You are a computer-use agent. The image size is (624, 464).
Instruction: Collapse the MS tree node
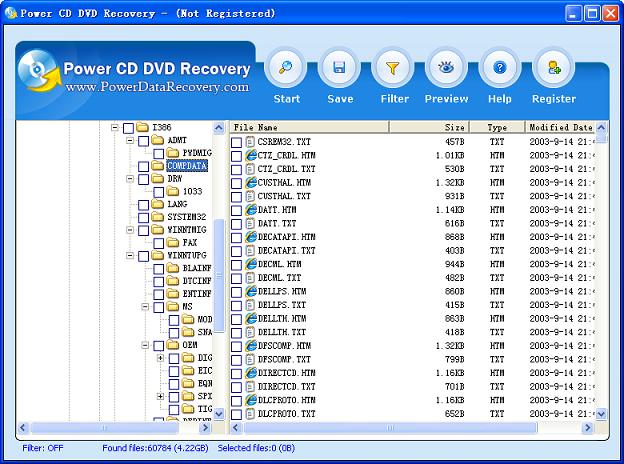(x=145, y=306)
